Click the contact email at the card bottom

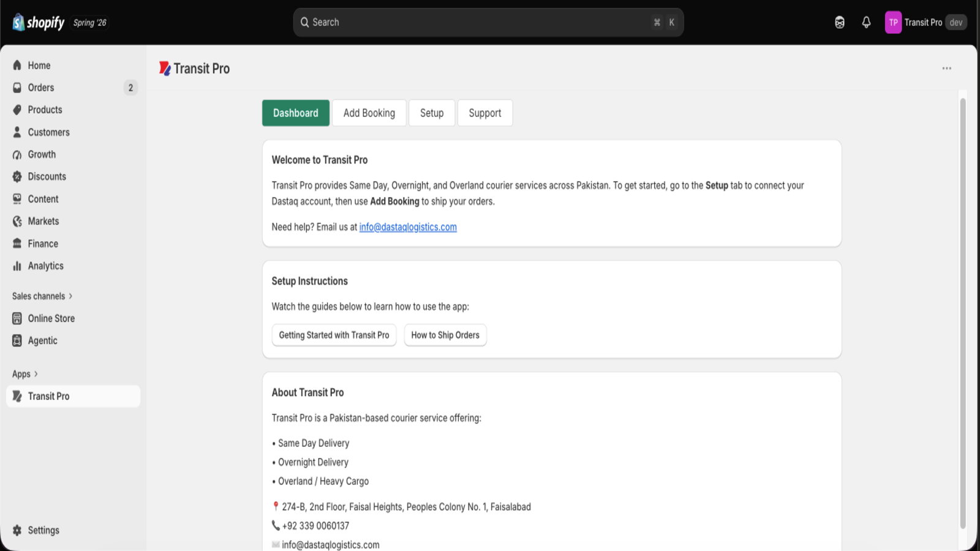click(x=331, y=544)
